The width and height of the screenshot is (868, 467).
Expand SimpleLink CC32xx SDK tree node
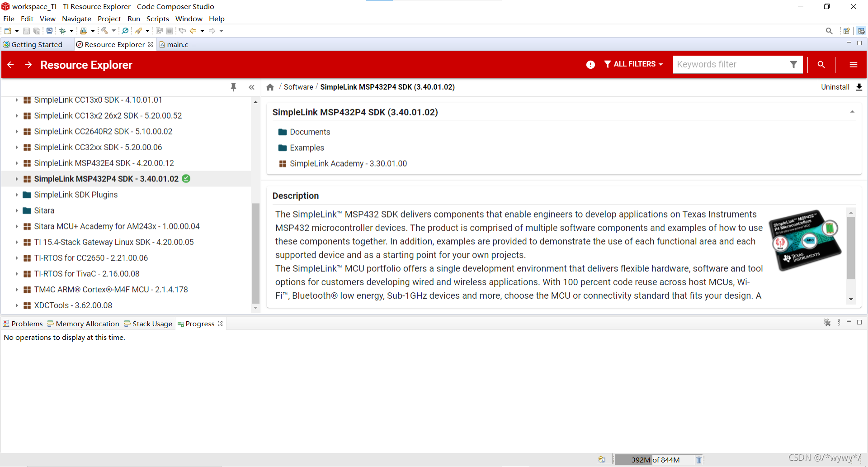click(x=17, y=148)
